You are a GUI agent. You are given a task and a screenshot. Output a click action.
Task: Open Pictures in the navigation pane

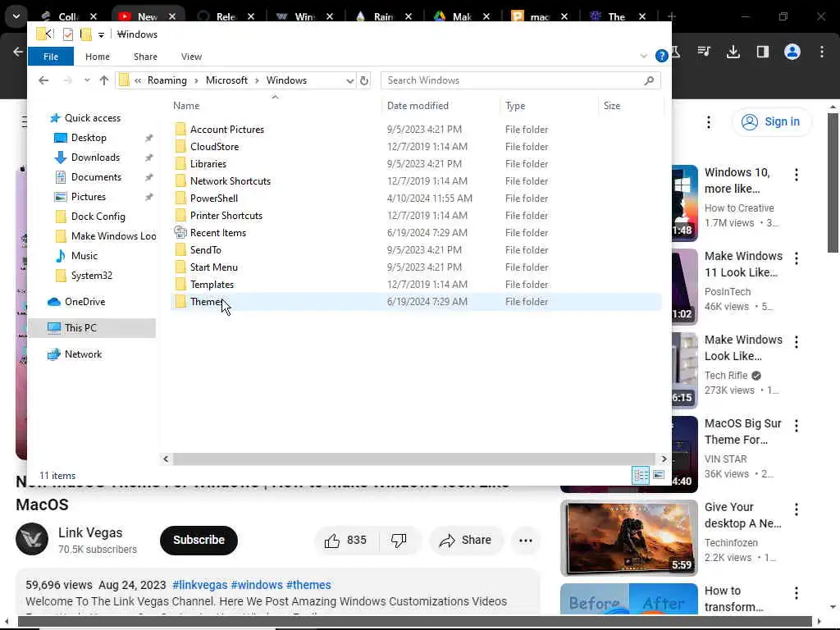click(x=89, y=197)
